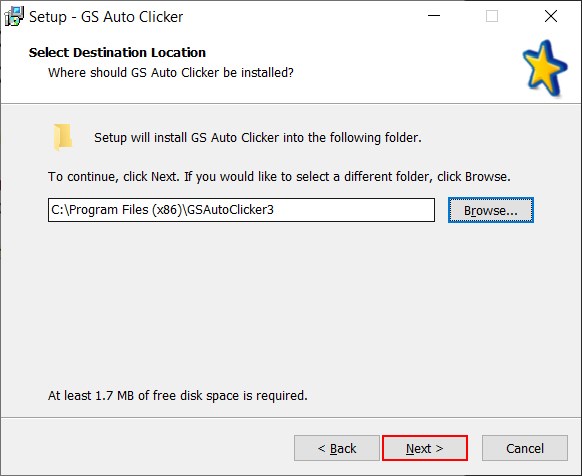Click the free disk space requirement text
582x476 pixels.
point(178,395)
